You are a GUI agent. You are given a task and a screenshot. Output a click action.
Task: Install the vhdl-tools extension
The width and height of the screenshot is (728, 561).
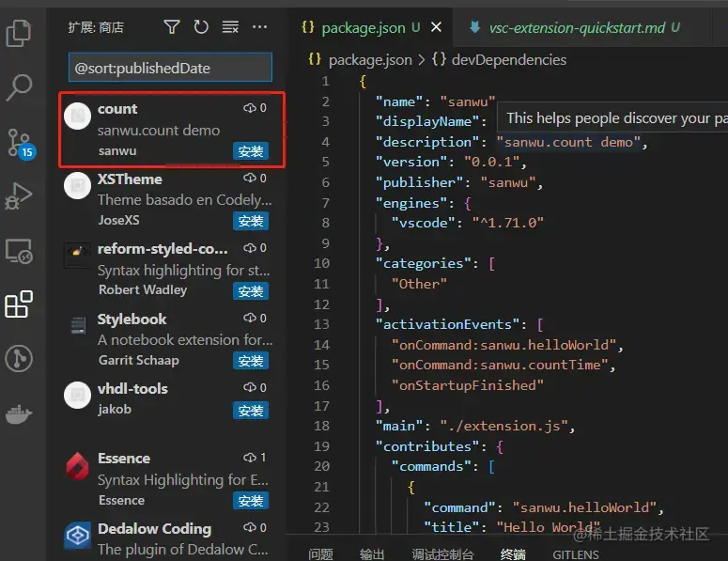pyautogui.click(x=251, y=411)
